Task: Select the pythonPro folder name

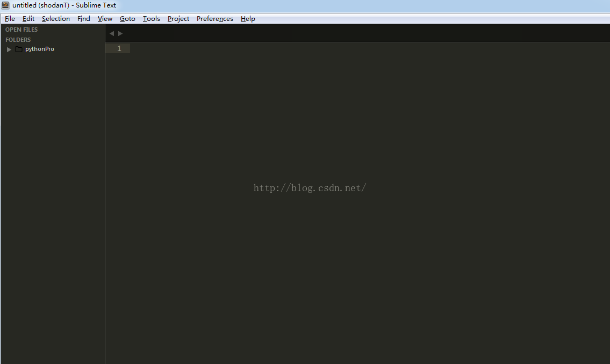Action: [x=40, y=49]
